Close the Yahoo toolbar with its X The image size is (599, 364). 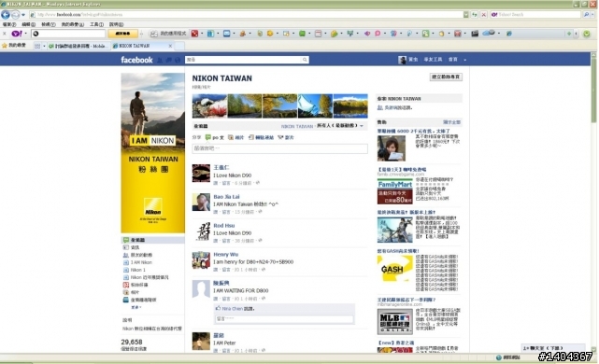click(x=5, y=34)
